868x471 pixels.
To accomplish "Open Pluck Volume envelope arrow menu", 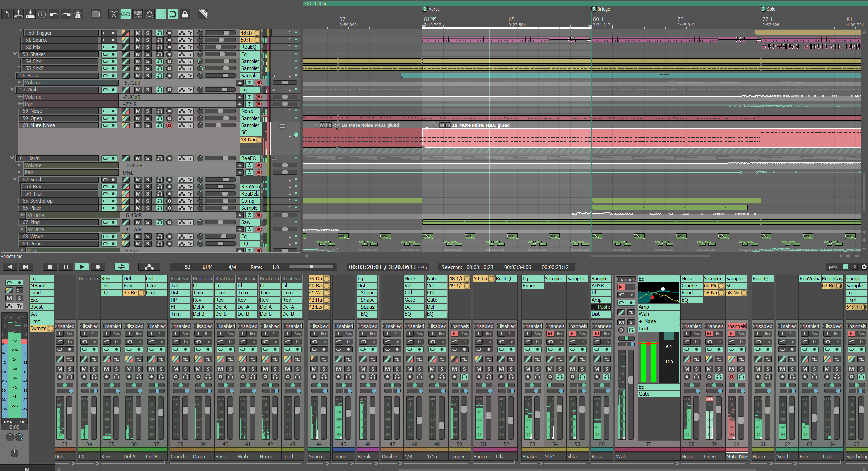I will (x=240, y=215).
